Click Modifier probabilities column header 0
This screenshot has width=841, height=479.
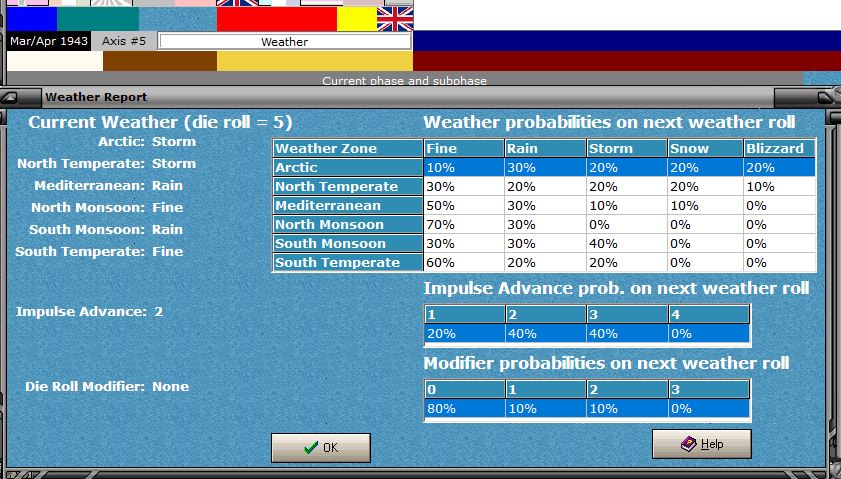[464, 389]
